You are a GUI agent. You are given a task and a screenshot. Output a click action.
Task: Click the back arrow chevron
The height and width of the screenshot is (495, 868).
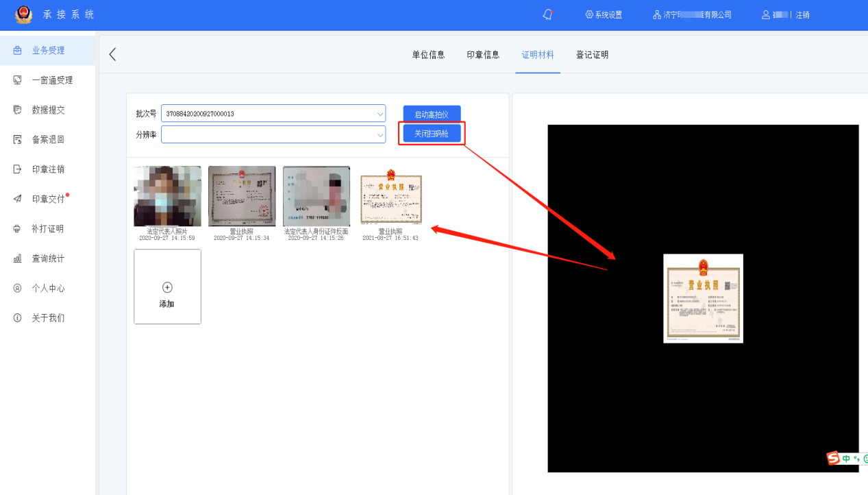[x=113, y=54]
